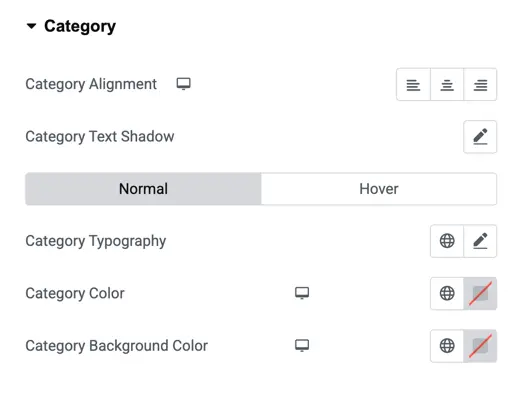
Task: Align category text center
Action: [x=447, y=84]
